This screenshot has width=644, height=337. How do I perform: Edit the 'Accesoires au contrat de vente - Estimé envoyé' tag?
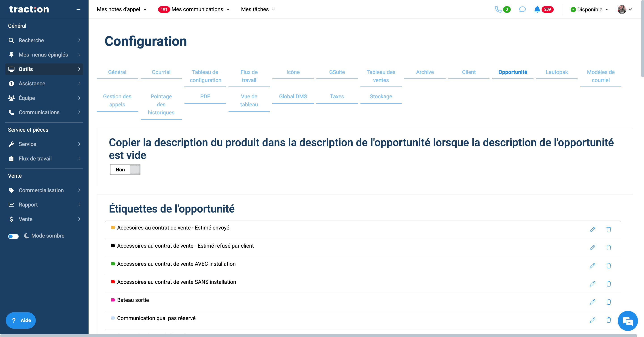coord(592,230)
